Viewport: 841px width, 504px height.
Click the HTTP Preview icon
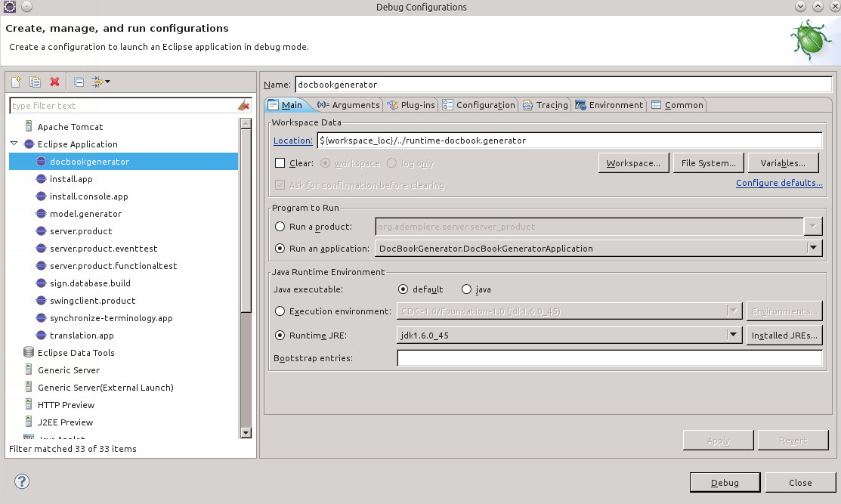click(x=29, y=405)
